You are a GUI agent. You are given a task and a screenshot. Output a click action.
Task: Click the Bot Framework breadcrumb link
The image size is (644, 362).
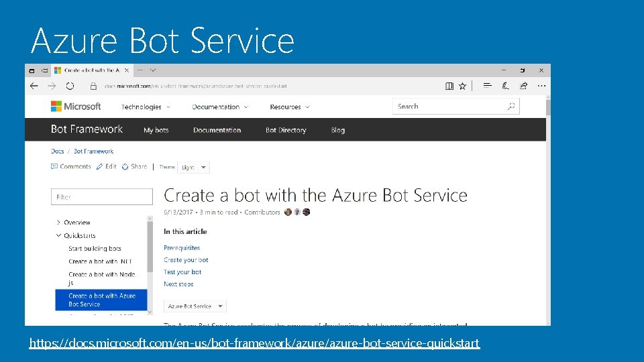coord(94,151)
